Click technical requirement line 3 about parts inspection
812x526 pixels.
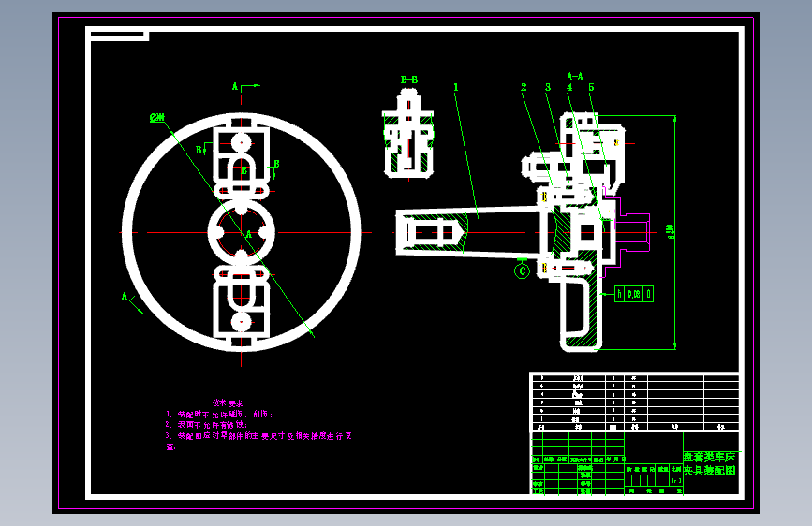pyautogui.click(x=258, y=441)
